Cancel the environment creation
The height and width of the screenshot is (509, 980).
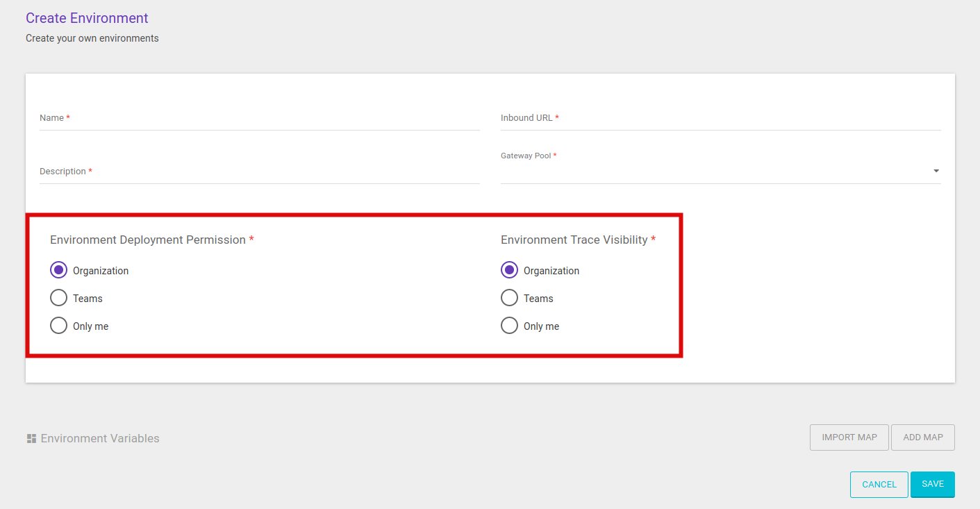(x=879, y=485)
